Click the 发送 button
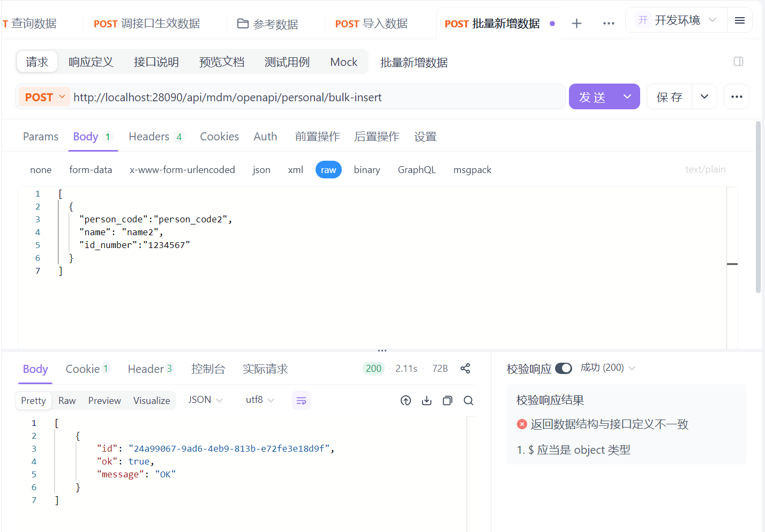 592,97
